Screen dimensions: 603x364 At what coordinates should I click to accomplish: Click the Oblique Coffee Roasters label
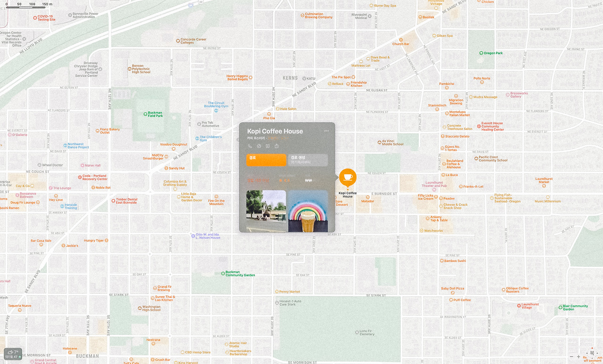(x=517, y=290)
